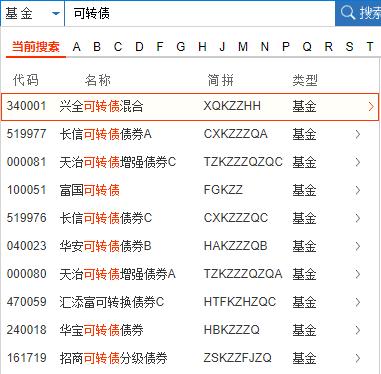
Task: Open arrow for 长信可转债债券C row
Action: [358, 218]
